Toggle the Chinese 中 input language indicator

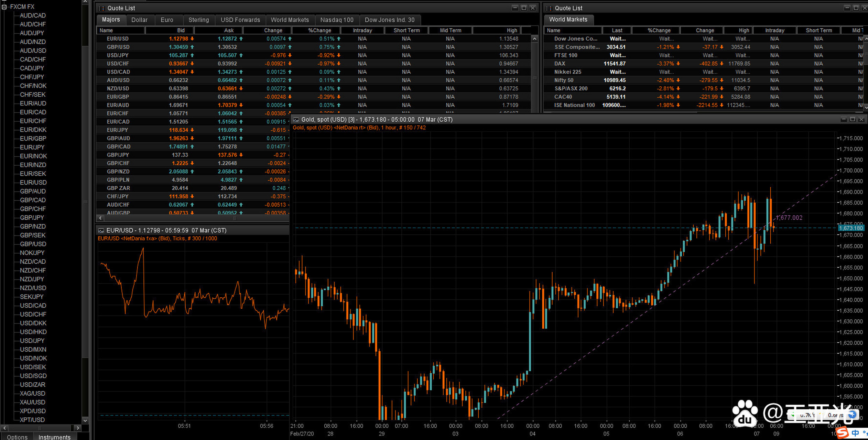pos(855,433)
